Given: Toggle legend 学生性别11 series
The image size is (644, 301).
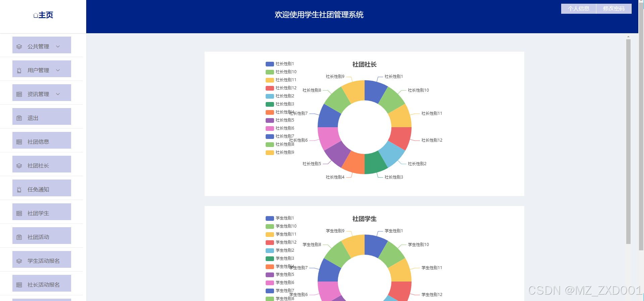Looking at the screenshot, I should 281,234.
